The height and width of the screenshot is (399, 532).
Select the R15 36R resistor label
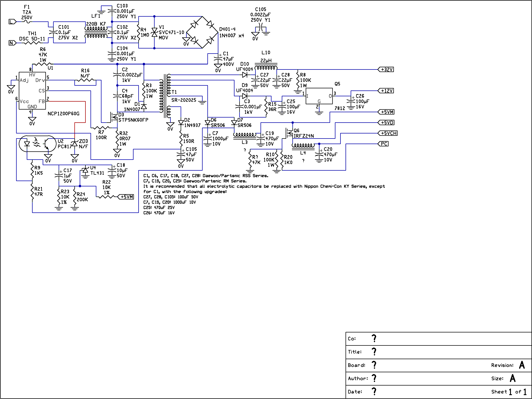[272, 107]
